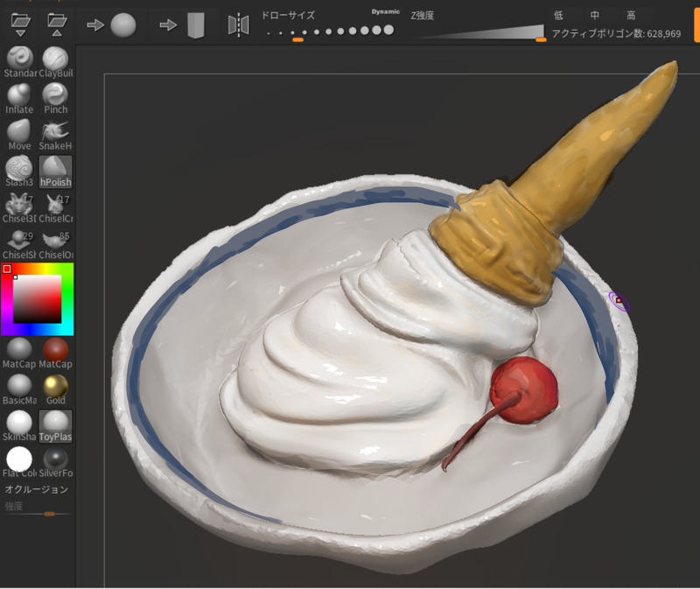The image size is (700, 589).
Task: Apply the ToyPlastic material
Action: point(55,426)
